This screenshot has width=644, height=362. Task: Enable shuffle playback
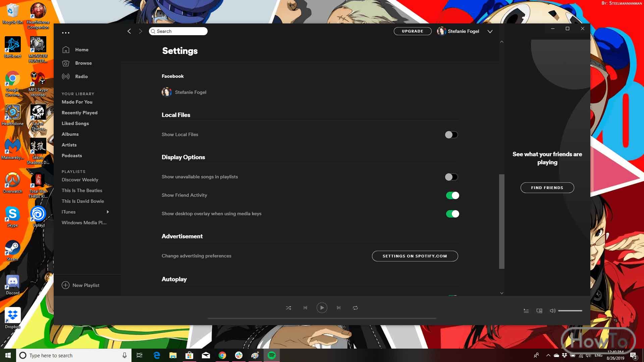tap(288, 308)
